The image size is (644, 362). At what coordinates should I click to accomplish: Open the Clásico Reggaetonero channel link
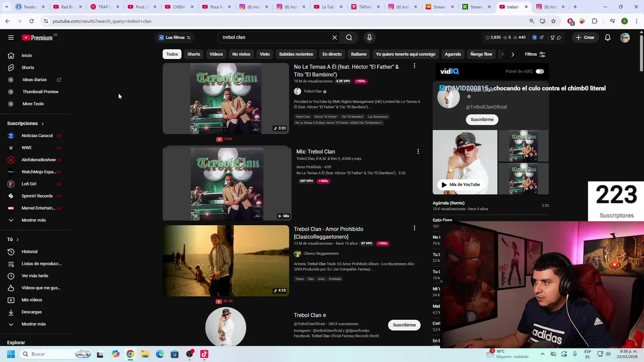(x=321, y=253)
